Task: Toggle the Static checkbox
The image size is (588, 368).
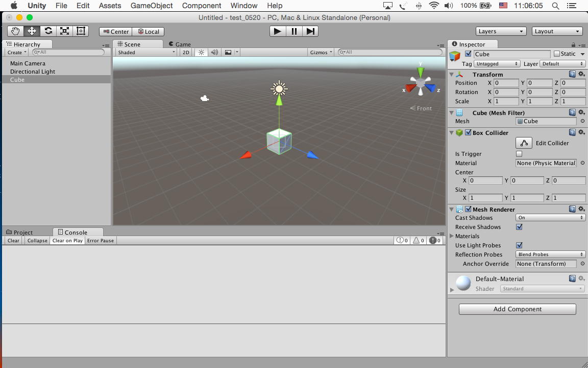Action: point(557,54)
